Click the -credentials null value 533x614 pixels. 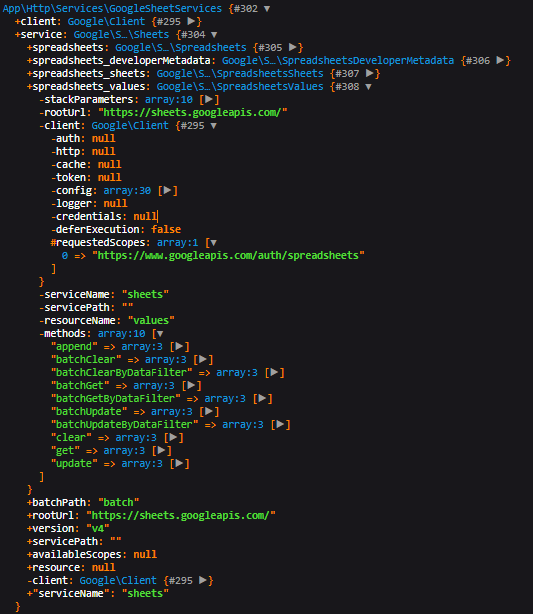[x=145, y=217]
